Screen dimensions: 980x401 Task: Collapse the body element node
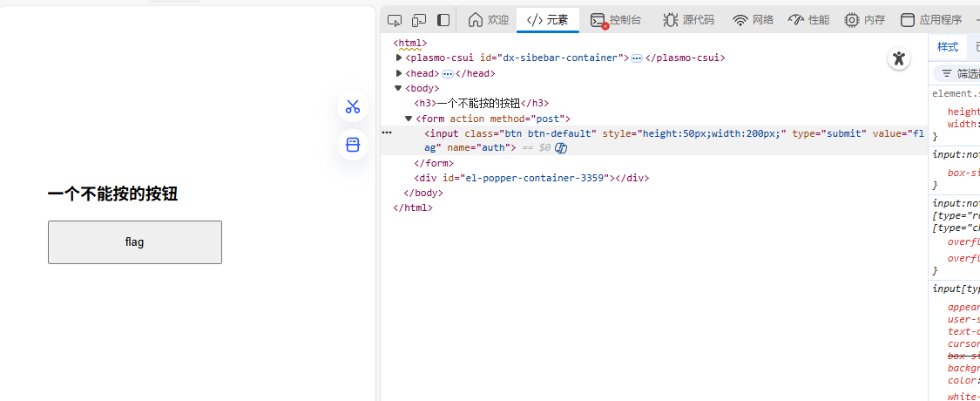click(399, 88)
